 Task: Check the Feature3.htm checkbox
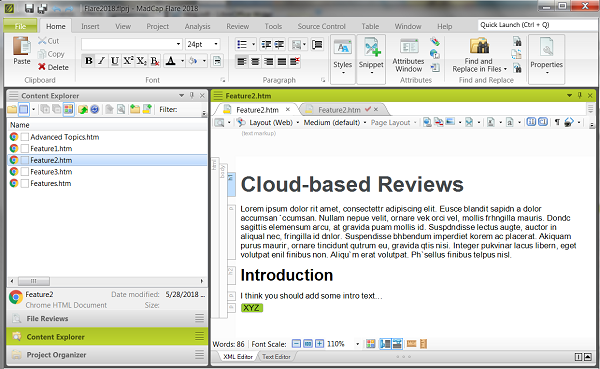(24, 171)
